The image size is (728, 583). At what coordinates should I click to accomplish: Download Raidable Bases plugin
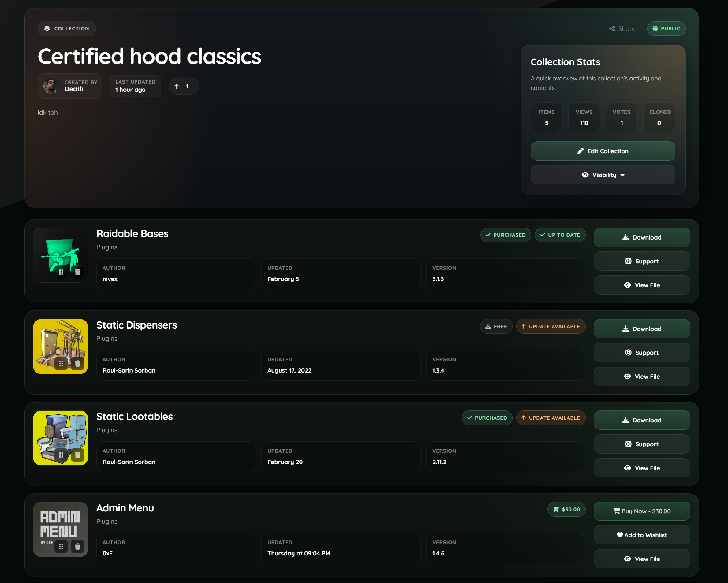642,237
